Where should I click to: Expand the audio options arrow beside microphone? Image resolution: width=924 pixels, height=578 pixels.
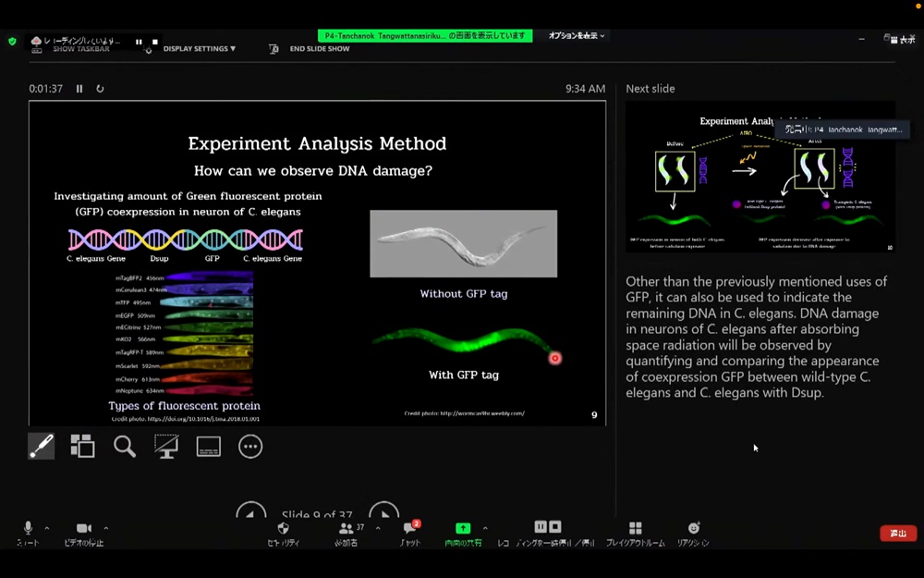[47, 528]
